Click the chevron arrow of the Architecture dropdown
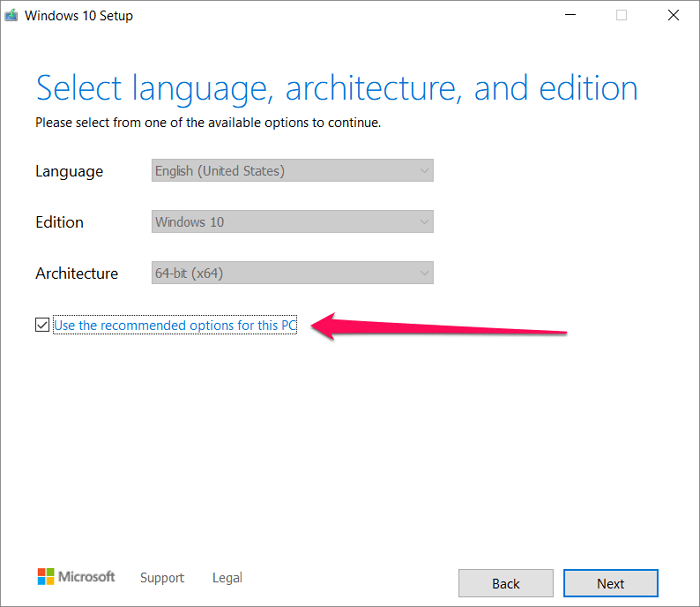 coord(424,273)
